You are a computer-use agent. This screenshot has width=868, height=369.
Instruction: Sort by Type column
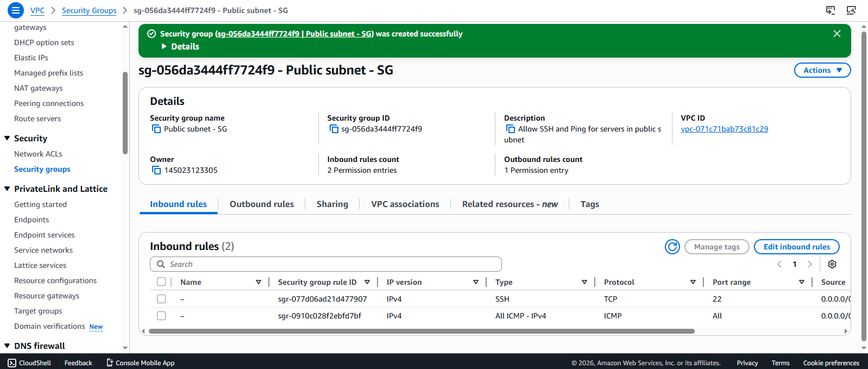(584, 282)
